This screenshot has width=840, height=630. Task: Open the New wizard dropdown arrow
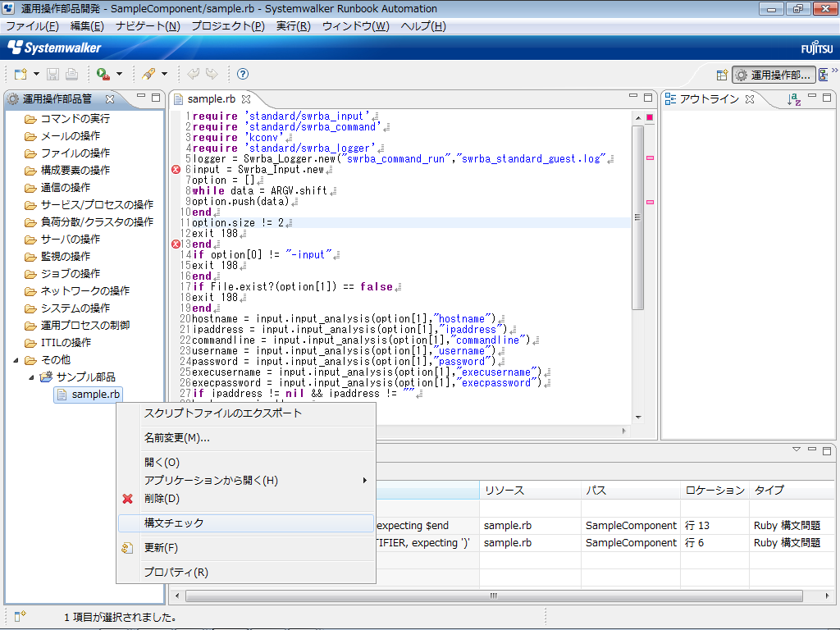click(36, 75)
